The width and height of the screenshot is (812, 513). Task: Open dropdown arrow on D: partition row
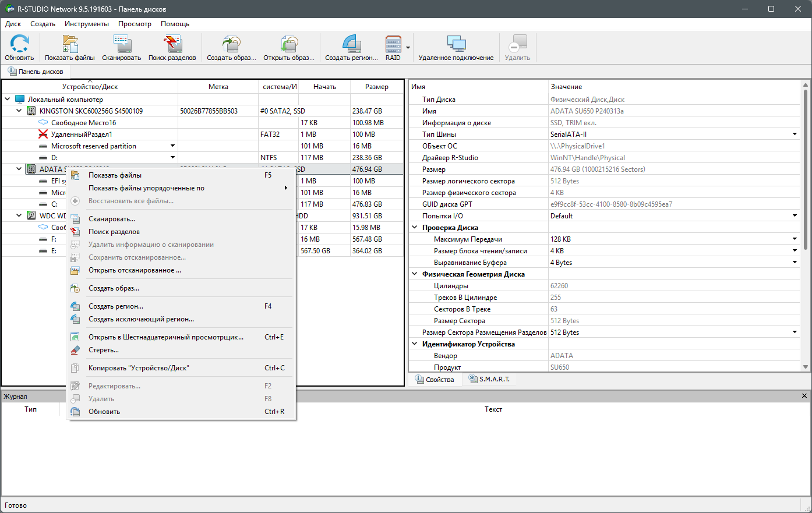172,158
